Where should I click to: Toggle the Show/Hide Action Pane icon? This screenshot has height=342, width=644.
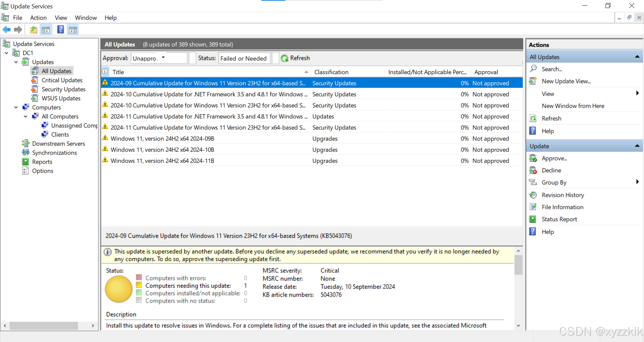coord(73,30)
